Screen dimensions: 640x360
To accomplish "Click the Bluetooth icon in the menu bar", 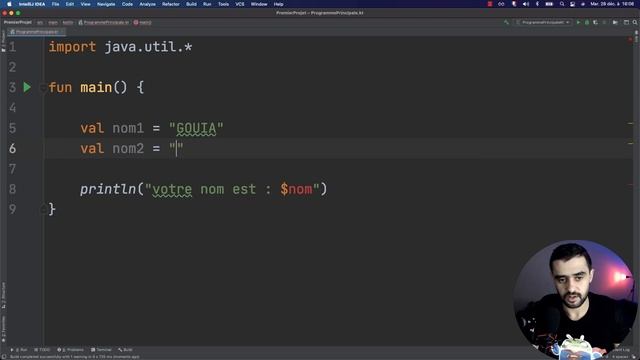I will tap(537, 4).
